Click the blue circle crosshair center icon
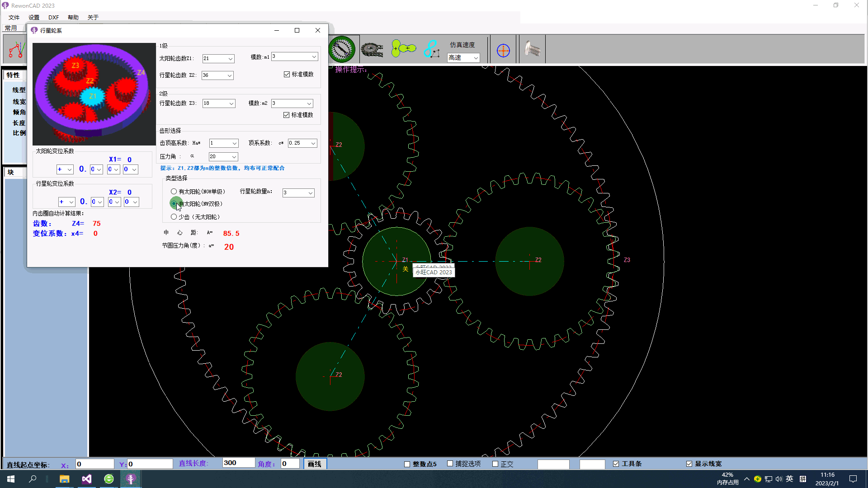 tap(503, 50)
